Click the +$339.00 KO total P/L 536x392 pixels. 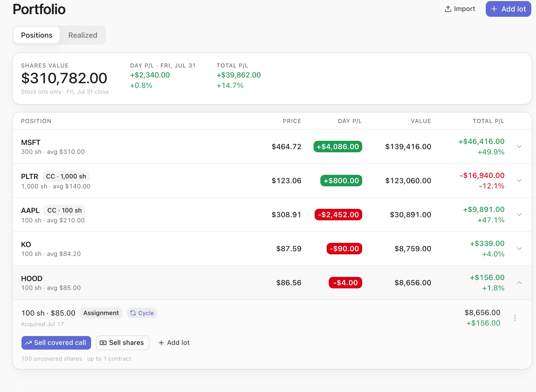pos(487,243)
